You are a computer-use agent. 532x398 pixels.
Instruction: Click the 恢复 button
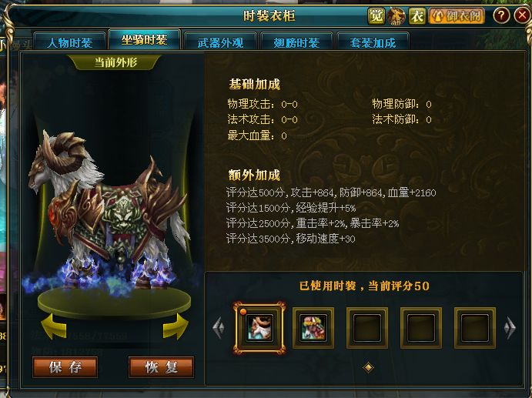(161, 367)
